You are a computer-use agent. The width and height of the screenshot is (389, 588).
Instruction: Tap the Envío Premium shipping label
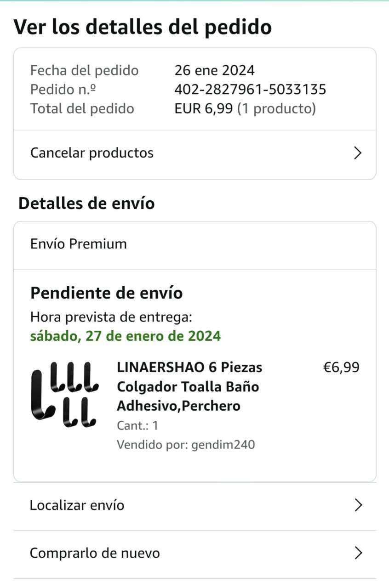[79, 244]
